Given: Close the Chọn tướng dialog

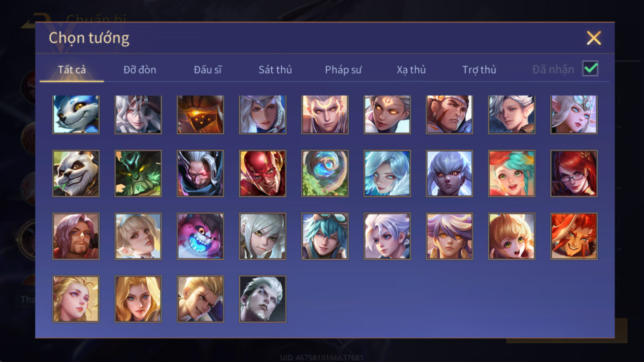Looking at the screenshot, I should pos(593,38).
